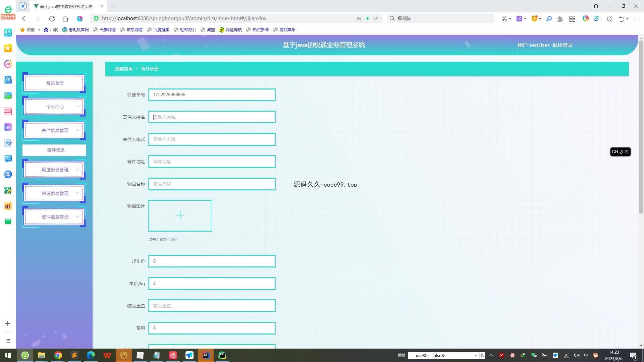Open the 游戏娱乐 bookmark
The height and width of the screenshot is (362, 644).
pos(284,30)
